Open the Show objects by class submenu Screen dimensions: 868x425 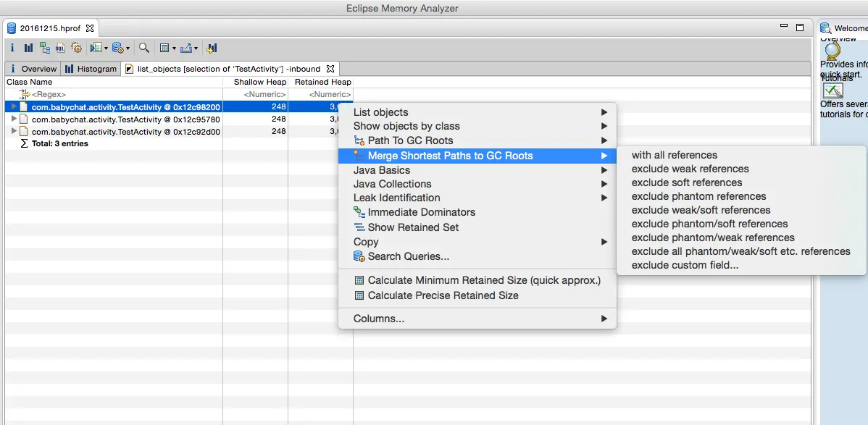(x=477, y=126)
